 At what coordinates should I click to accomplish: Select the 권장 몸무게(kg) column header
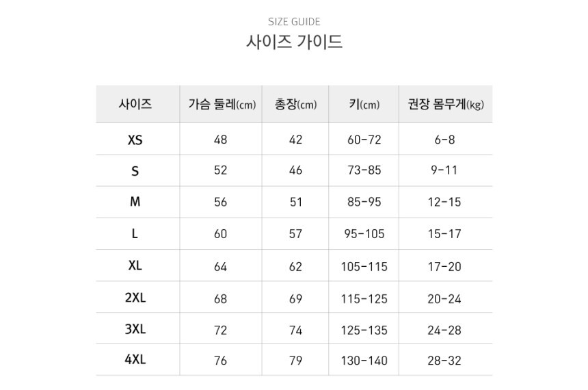445,105
